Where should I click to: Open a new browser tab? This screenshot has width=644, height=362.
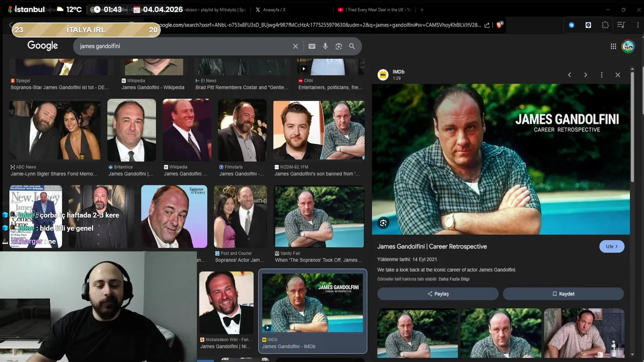coord(422,10)
